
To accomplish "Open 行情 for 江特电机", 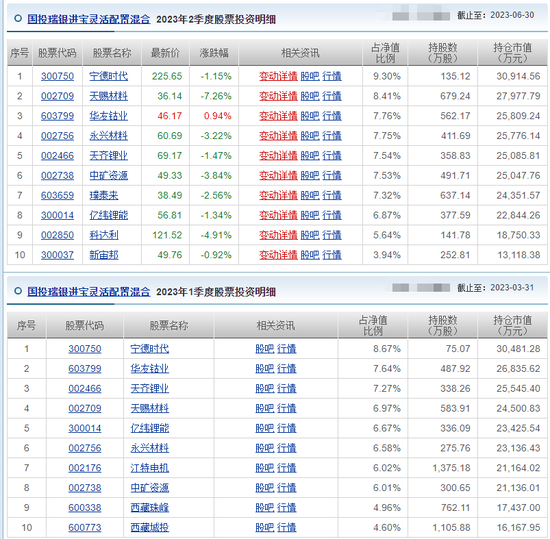I will pyautogui.click(x=287, y=468).
